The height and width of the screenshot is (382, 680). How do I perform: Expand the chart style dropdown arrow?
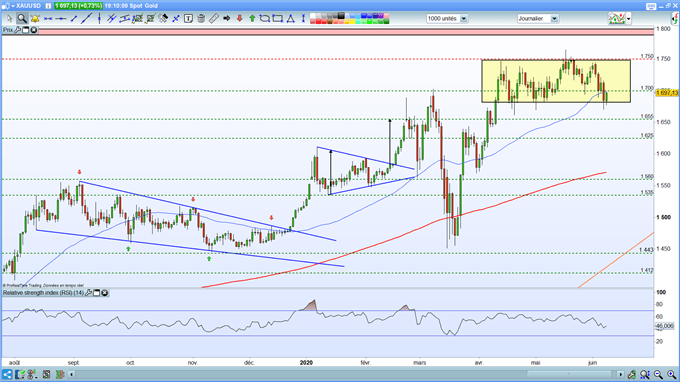[629, 19]
